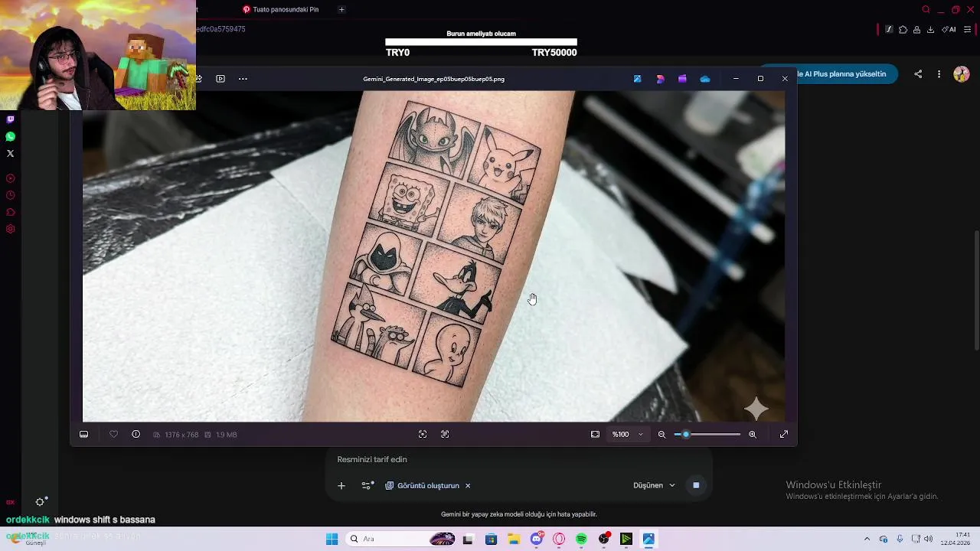Screen dimensions: 980x551
Task: Switch to the Tuato panosundaki Pin tab
Action: (x=280, y=9)
